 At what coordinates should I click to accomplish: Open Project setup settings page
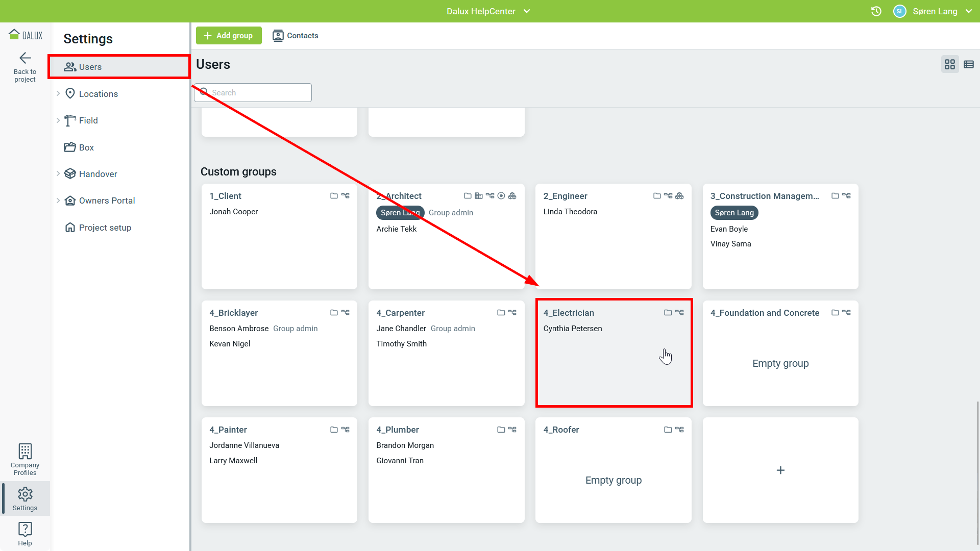[x=105, y=228]
